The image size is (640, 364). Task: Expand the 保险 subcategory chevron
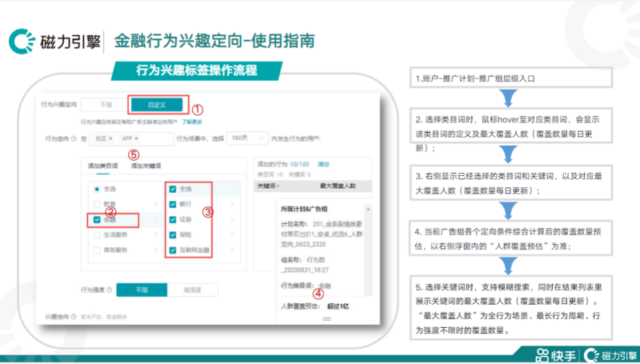(232, 234)
